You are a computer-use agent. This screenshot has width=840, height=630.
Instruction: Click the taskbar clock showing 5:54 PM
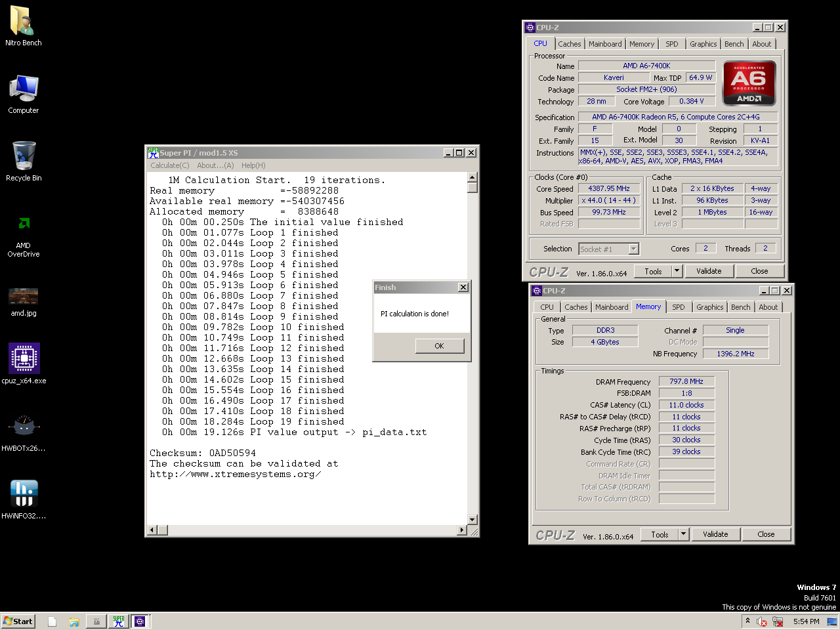coord(806,621)
